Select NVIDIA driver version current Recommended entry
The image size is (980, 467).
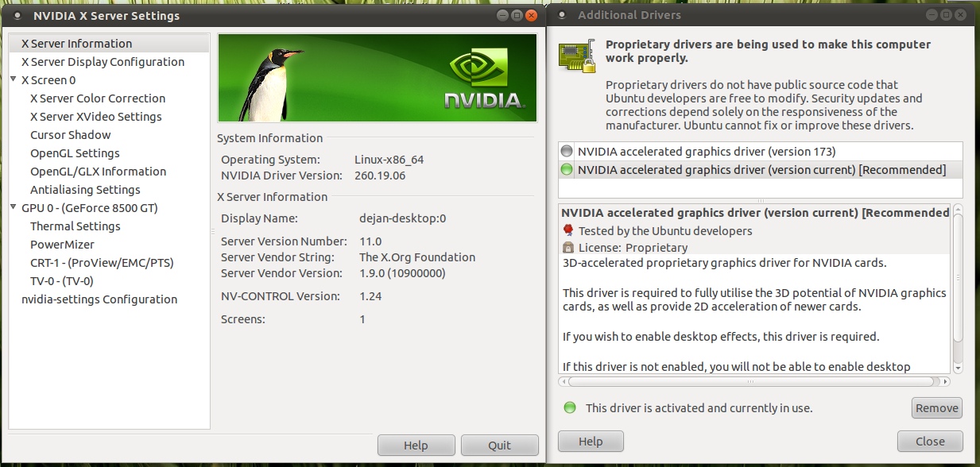pyautogui.click(x=761, y=169)
